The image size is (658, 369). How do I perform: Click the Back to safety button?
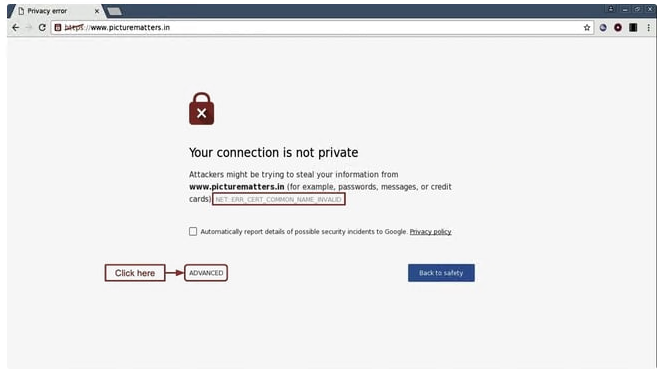click(x=441, y=273)
